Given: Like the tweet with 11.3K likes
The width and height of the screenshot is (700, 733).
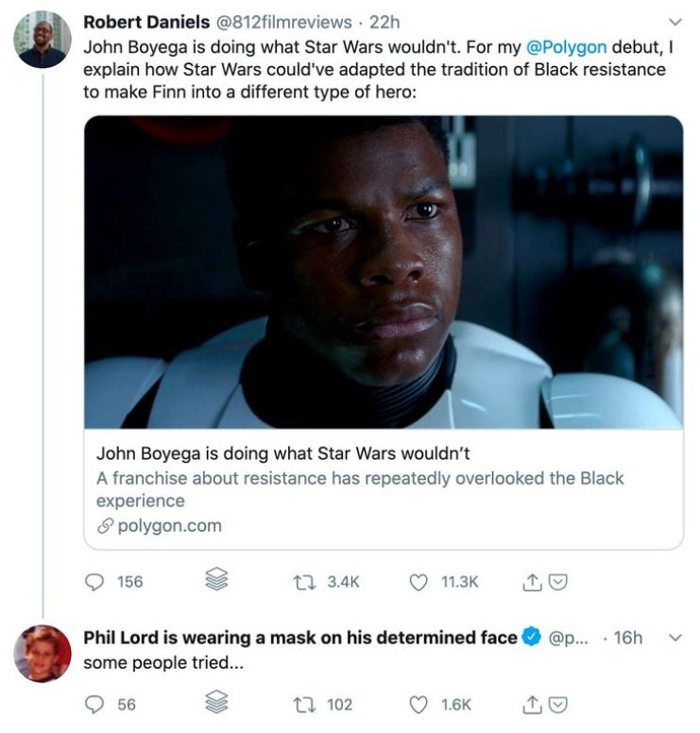Looking at the screenshot, I should 418,583.
